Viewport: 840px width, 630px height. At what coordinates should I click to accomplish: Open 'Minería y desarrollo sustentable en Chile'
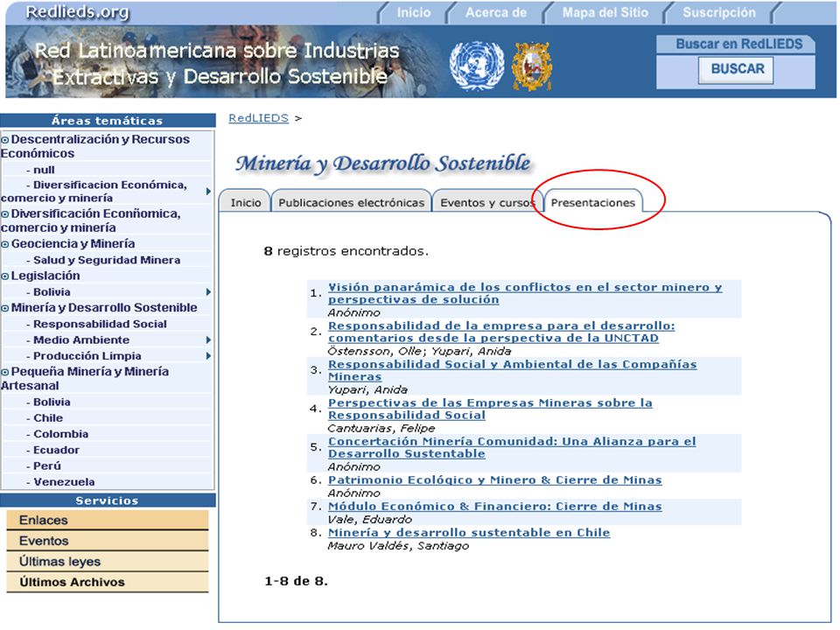click(469, 533)
